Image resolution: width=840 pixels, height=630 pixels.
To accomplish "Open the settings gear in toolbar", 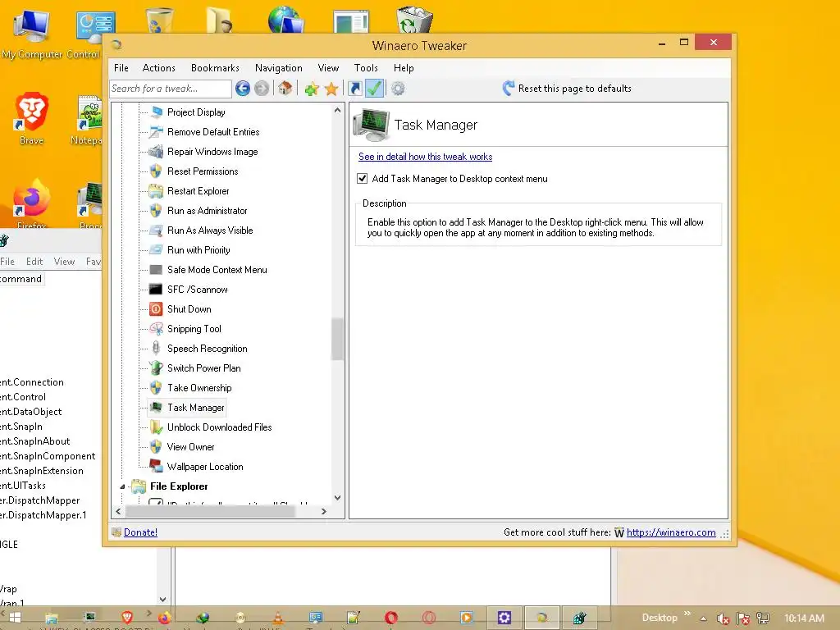I will (x=398, y=89).
